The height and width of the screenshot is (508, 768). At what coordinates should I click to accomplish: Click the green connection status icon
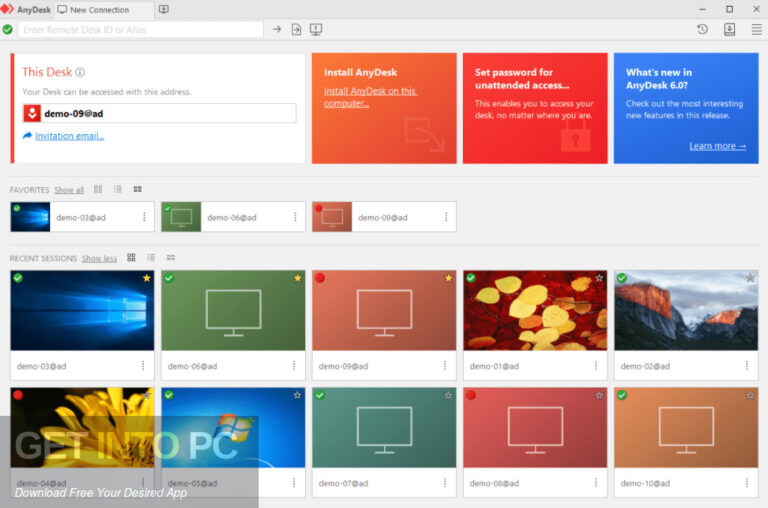[7, 29]
